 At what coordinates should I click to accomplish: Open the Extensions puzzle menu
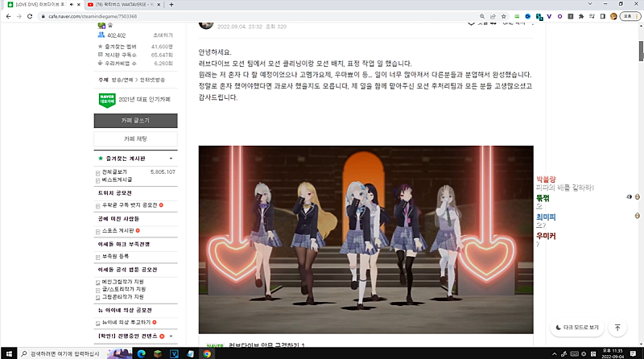[581, 16]
